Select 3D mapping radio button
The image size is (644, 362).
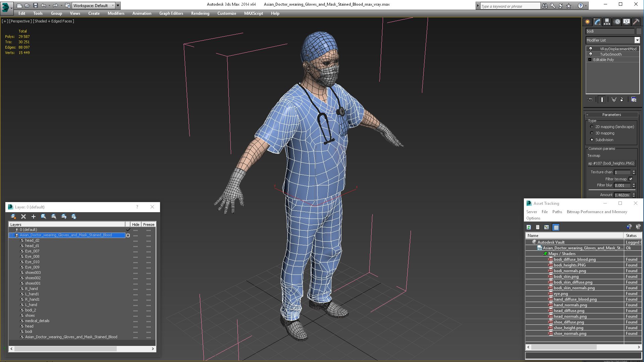point(592,133)
